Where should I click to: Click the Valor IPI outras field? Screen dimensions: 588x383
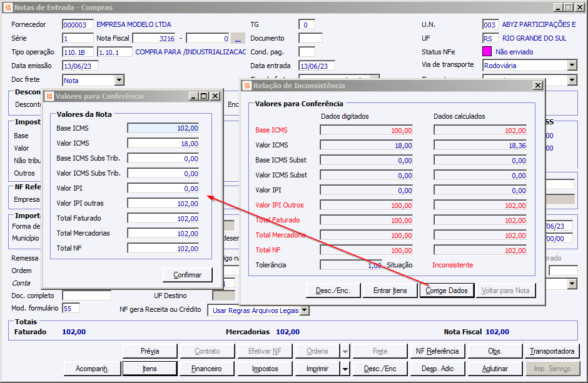pos(163,203)
